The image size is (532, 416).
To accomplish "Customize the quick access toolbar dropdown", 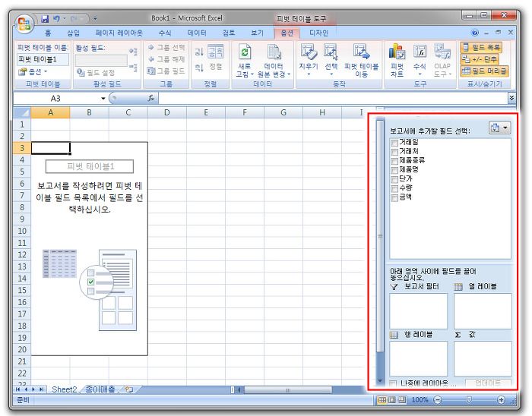I will click(x=95, y=18).
